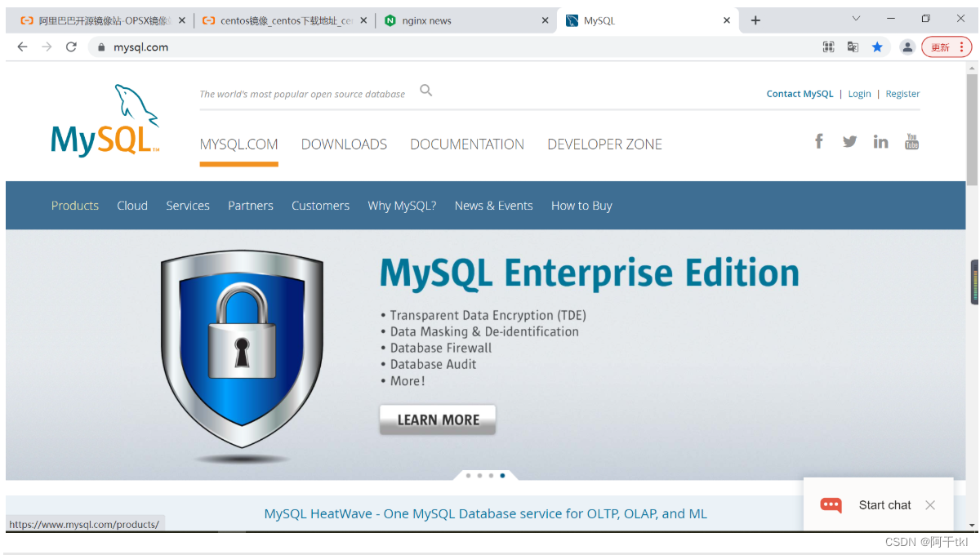Click the Contact MySQL link

coord(800,94)
